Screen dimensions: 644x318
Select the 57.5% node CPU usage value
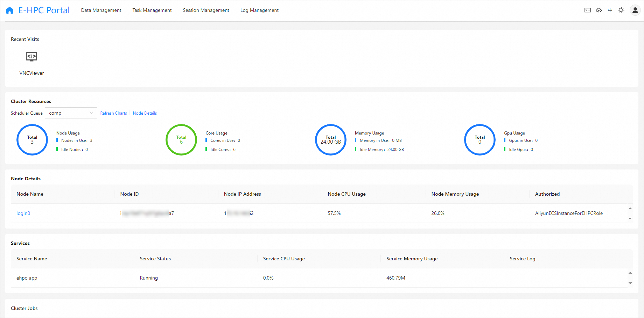tap(334, 213)
